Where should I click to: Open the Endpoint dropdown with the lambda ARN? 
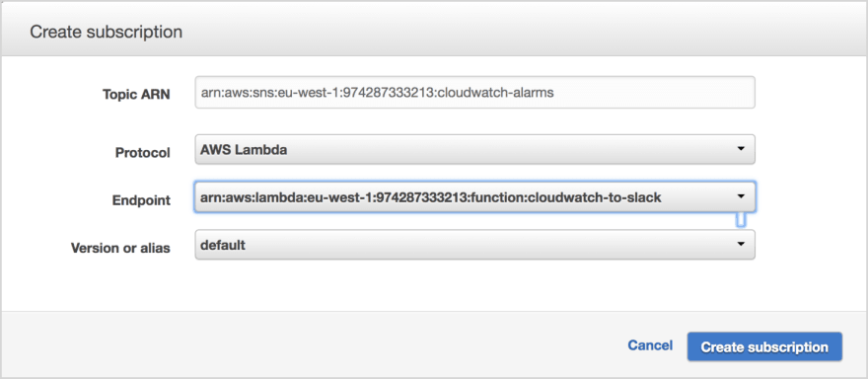pos(474,196)
